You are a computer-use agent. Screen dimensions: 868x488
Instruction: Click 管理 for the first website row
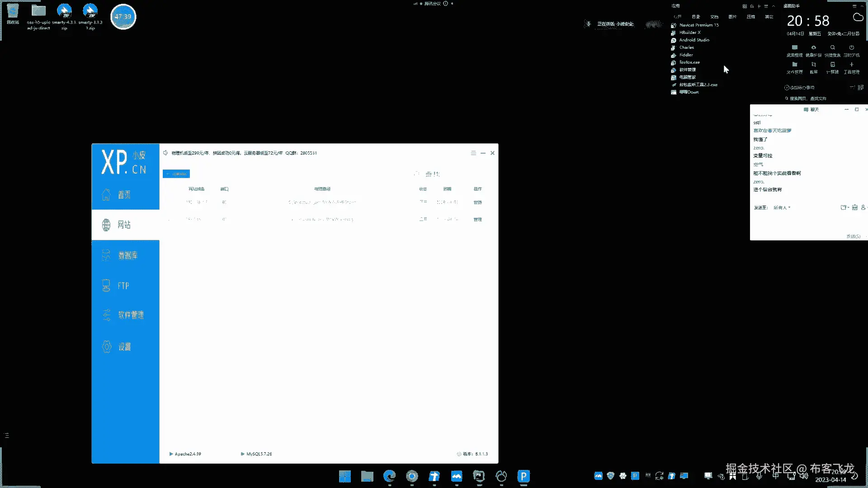pyautogui.click(x=477, y=202)
